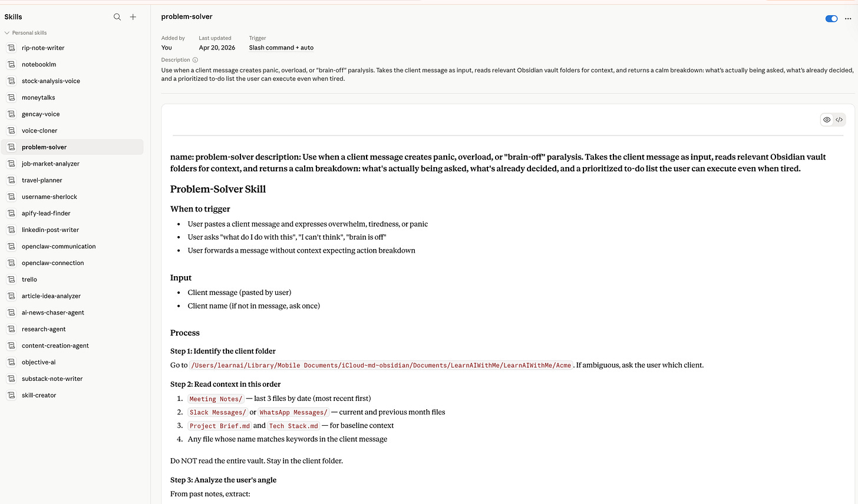Screen dimensions: 858x504
Task: Click the icon beside moneytalks
Action: (x=11, y=97)
